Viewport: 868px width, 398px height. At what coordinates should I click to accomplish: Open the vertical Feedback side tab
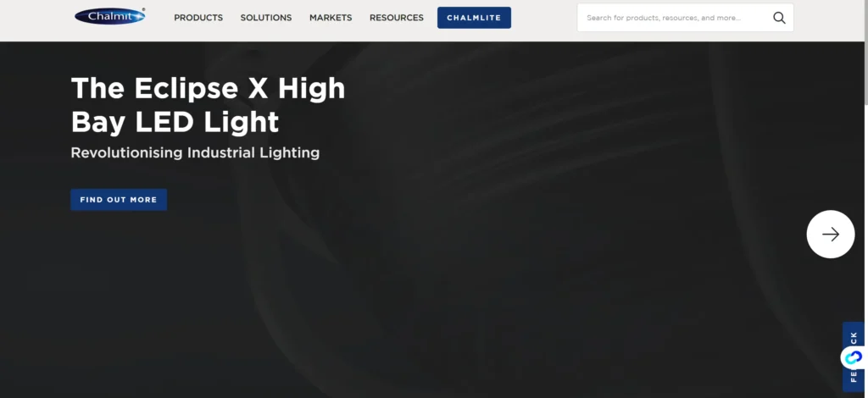click(x=853, y=357)
